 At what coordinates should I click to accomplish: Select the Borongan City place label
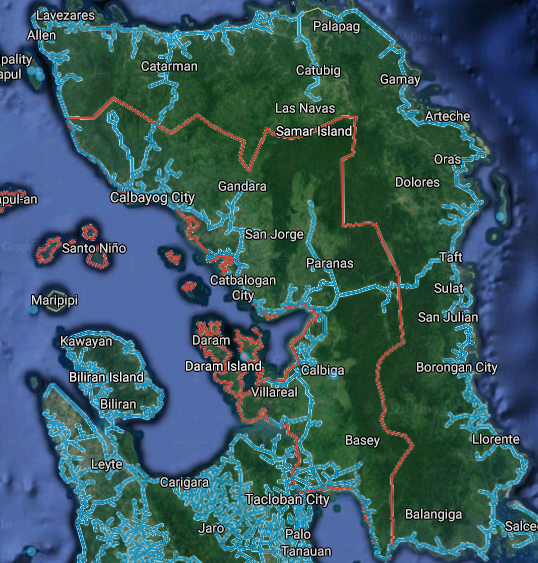click(x=456, y=367)
